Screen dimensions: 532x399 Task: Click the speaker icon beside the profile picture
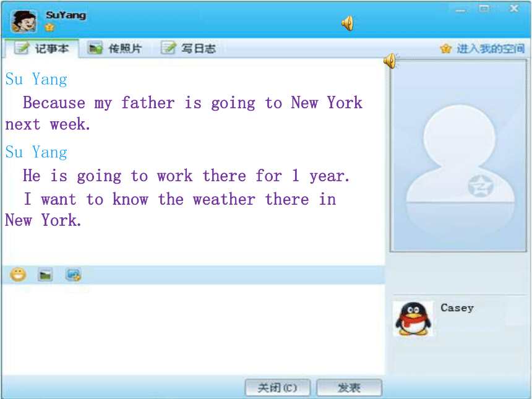click(390, 61)
